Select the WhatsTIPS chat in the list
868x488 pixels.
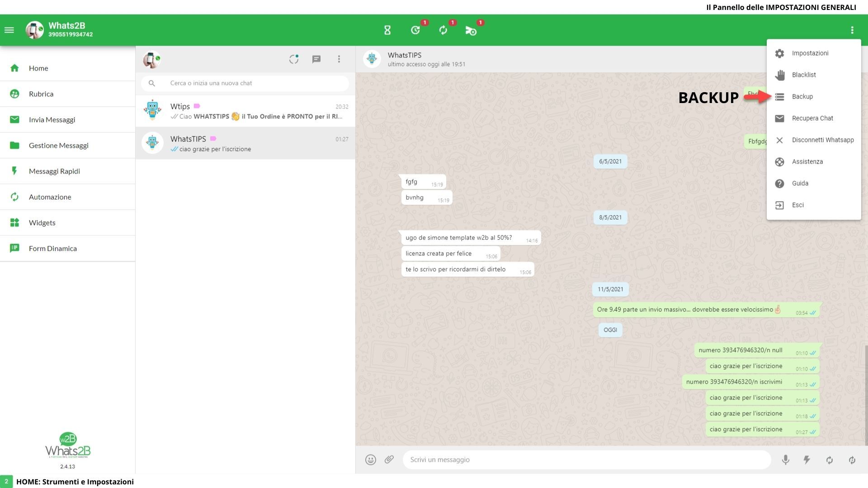pos(245,143)
